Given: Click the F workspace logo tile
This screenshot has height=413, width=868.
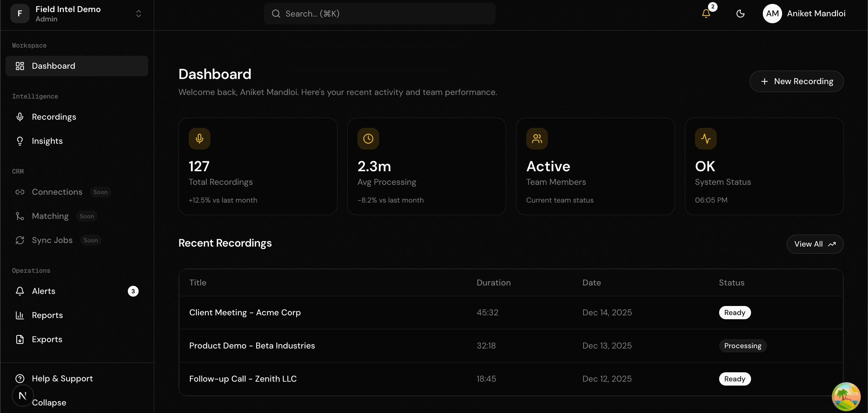Looking at the screenshot, I should (20, 14).
